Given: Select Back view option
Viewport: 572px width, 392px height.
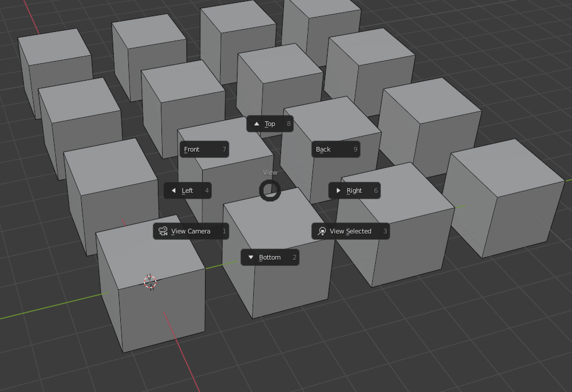Looking at the screenshot, I should click(x=336, y=149).
